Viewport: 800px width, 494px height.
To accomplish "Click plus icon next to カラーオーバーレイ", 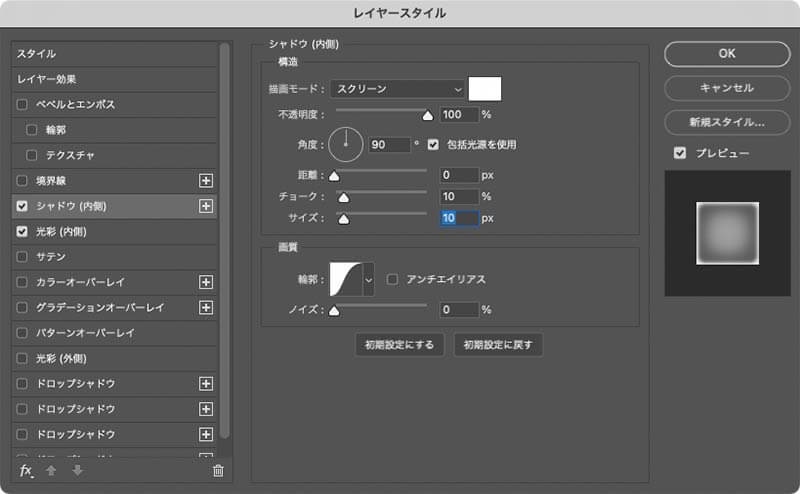I will (x=206, y=282).
